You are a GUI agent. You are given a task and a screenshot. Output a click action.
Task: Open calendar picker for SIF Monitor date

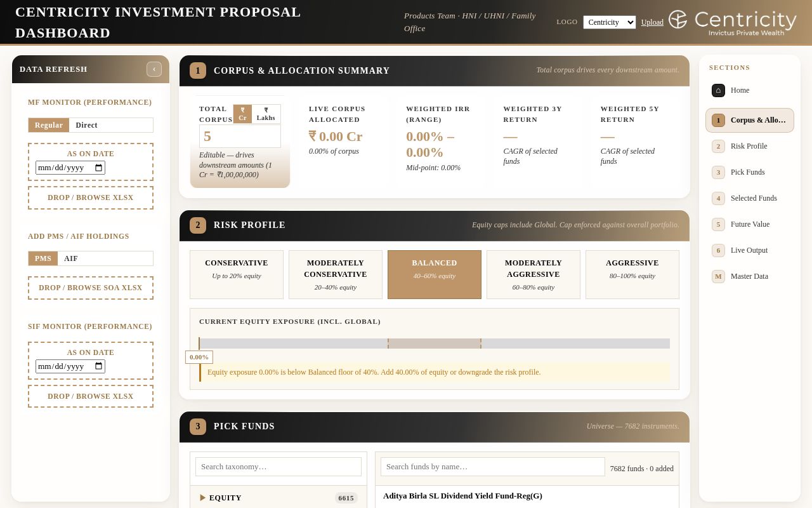(x=98, y=366)
